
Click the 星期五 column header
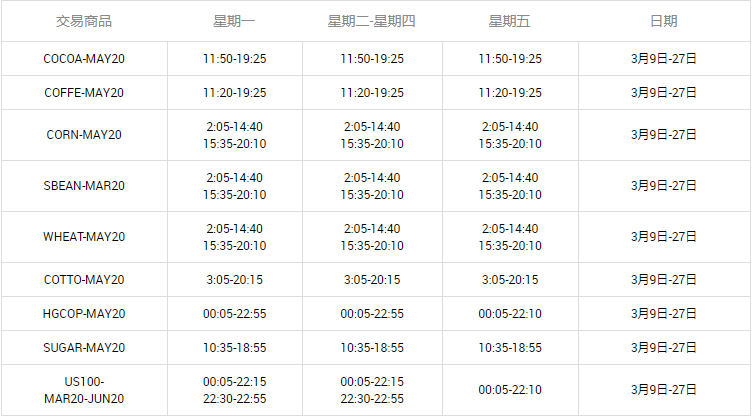click(x=510, y=21)
